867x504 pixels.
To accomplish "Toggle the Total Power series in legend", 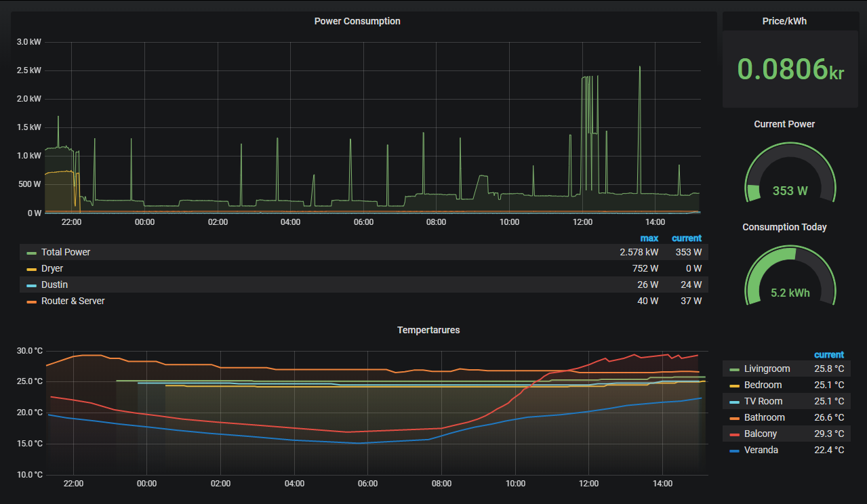I will [x=66, y=252].
